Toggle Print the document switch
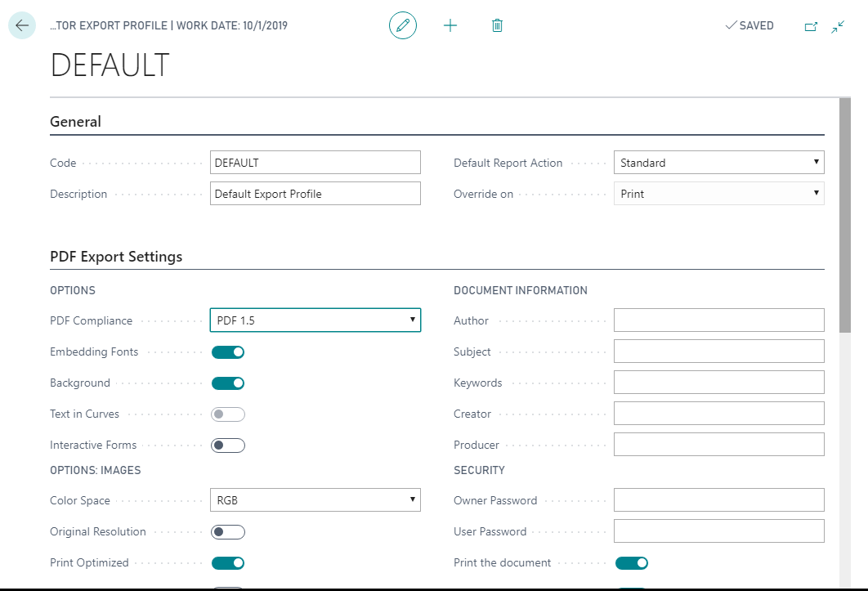This screenshot has width=868, height=591. tap(632, 563)
